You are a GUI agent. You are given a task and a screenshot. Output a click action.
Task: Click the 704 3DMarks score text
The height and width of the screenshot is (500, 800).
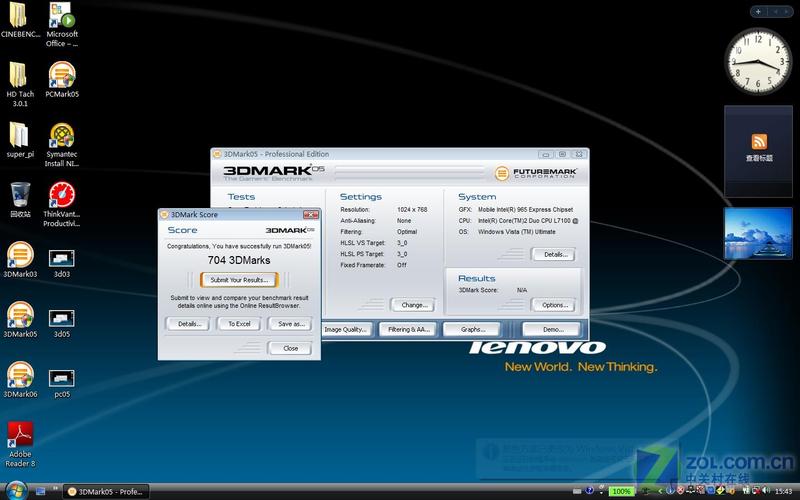pos(239,260)
